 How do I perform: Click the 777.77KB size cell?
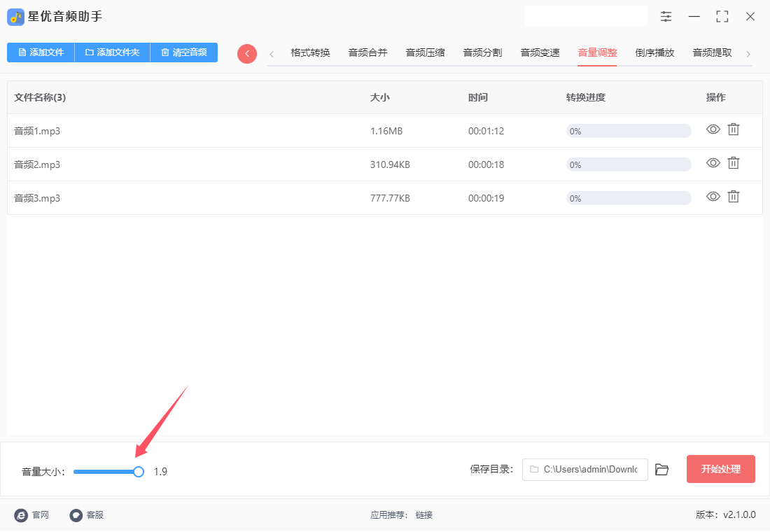coord(390,199)
